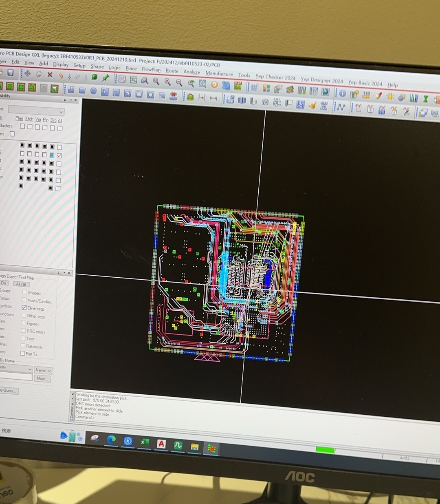The height and width of the screenshot is (504, 440).
Task: Click the Zoom In magnifier icon
Action: click(x=167, y=82)
